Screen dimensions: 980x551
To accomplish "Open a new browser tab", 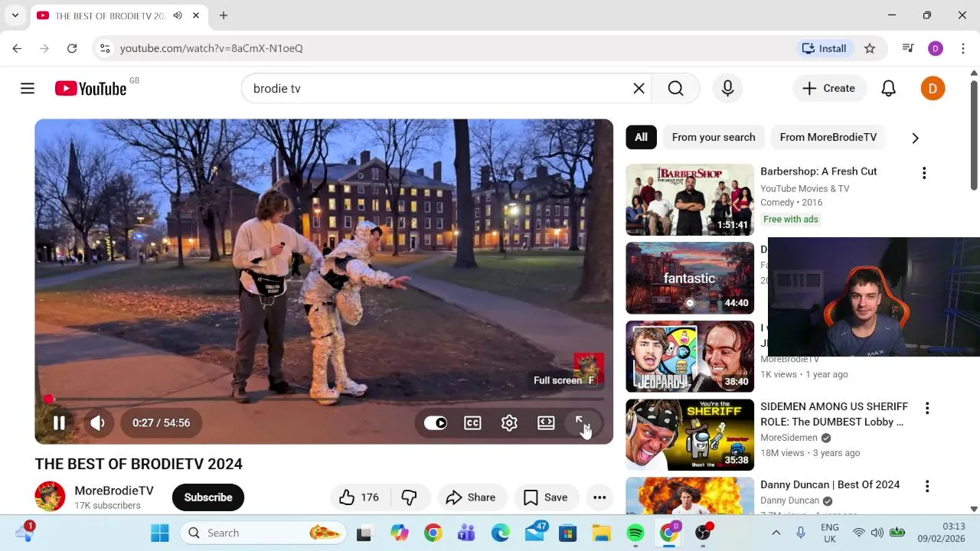I will [224, 15].
